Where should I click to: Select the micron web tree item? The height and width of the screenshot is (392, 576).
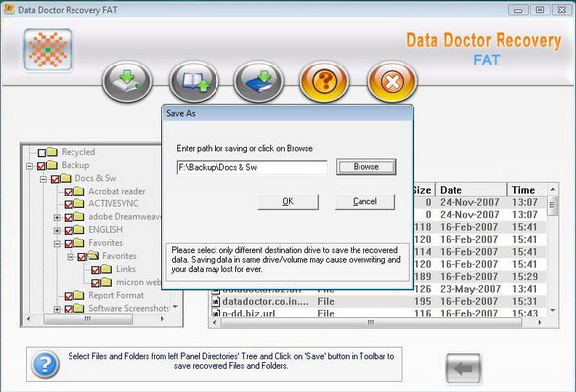(x=138, y=282)
